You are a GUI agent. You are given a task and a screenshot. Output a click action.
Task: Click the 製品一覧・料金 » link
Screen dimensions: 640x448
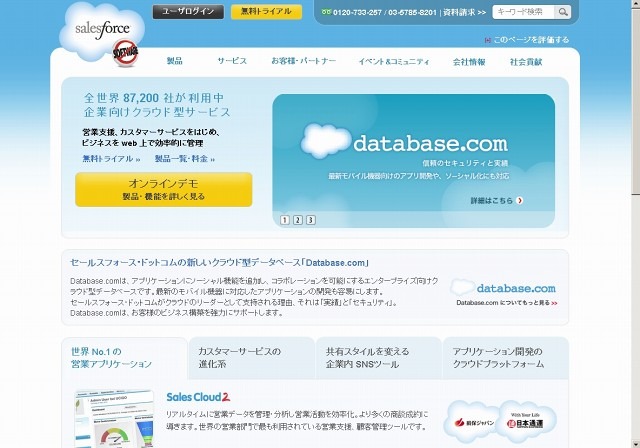point(184,159)
